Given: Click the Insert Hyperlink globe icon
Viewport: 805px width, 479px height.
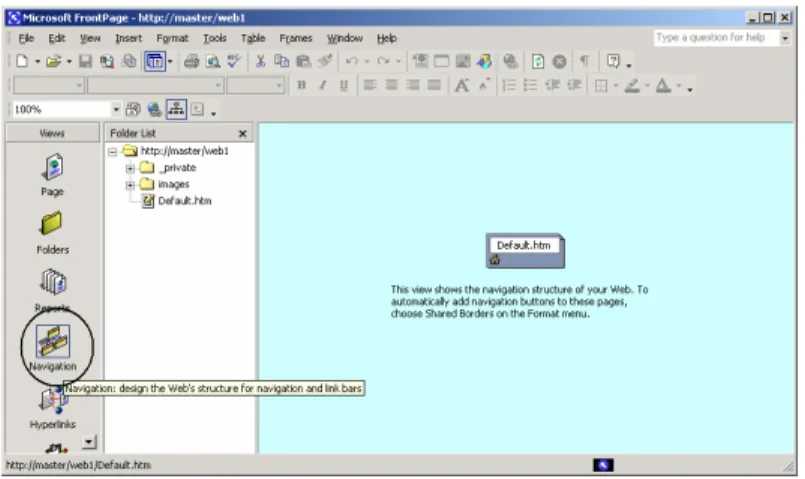Looking at the screenshot, I should click(x=510, y=62).
